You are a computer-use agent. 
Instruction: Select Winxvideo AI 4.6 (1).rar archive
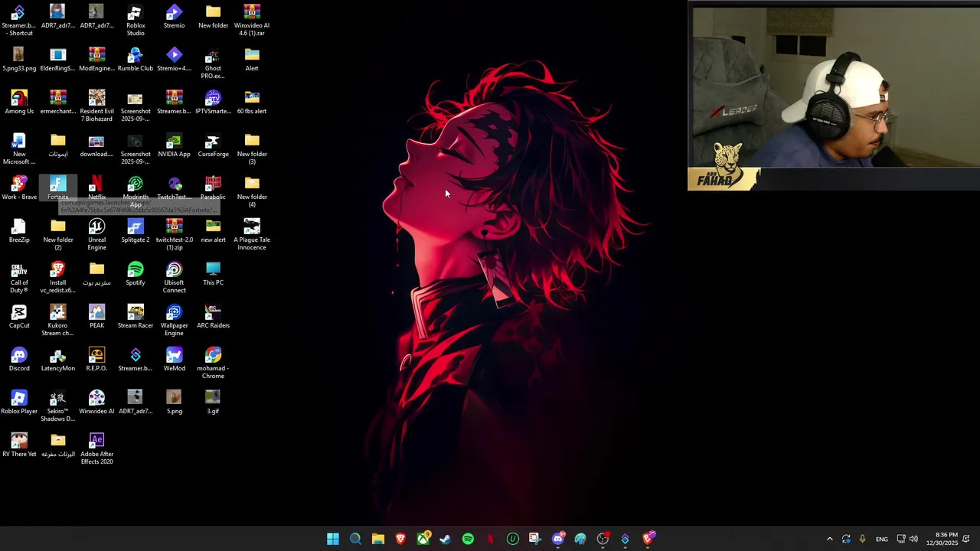click(252, 20)
